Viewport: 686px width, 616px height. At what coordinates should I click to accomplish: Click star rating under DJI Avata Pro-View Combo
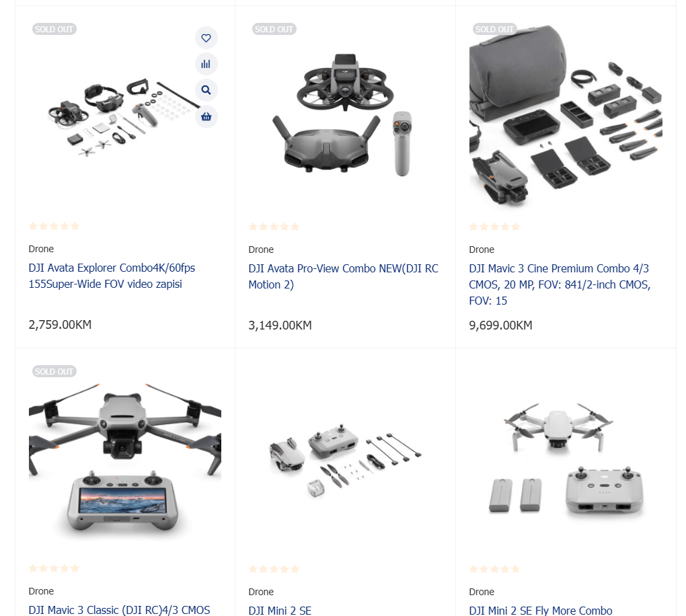(274, 227)
